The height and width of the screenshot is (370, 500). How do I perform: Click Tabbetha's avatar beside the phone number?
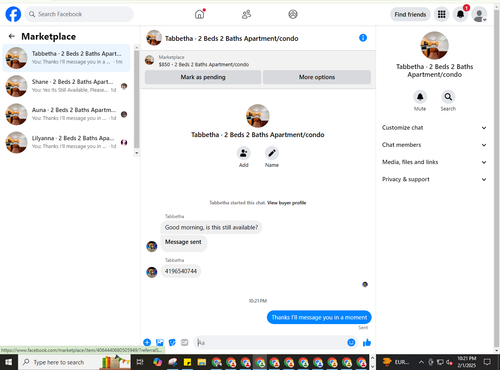click(x=152, y=272)
